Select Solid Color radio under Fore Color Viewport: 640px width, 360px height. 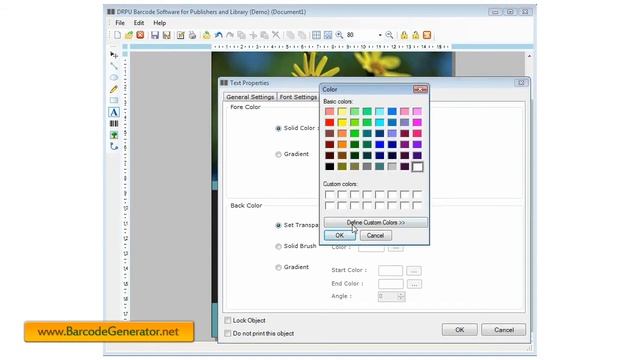click(278, 129)
